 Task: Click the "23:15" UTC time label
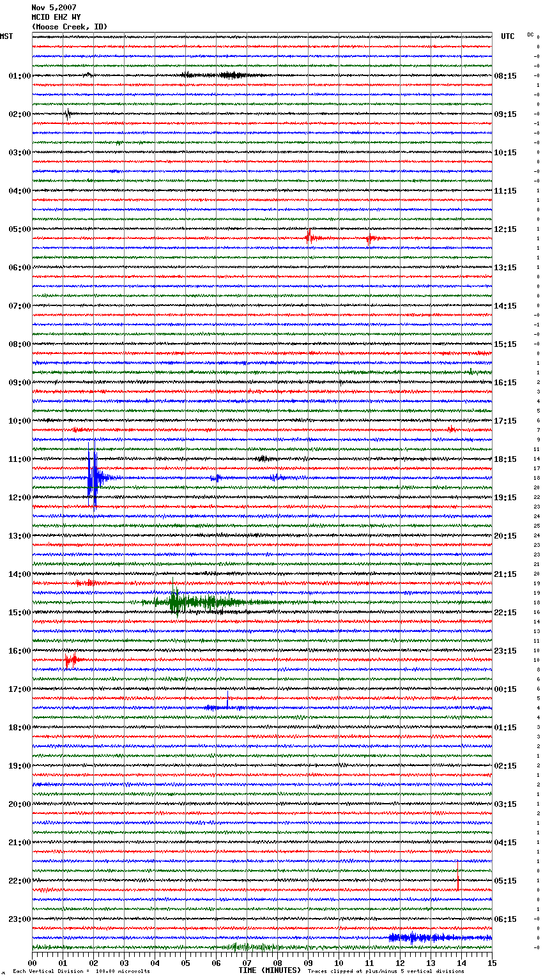click(x=505, y=651)
